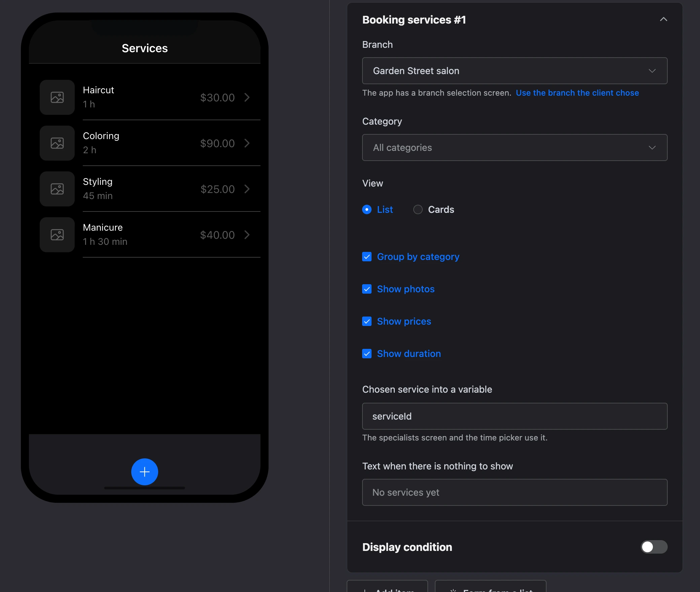Enable the Display condition toggle
The image size is (700, 592).
[654, 547]
